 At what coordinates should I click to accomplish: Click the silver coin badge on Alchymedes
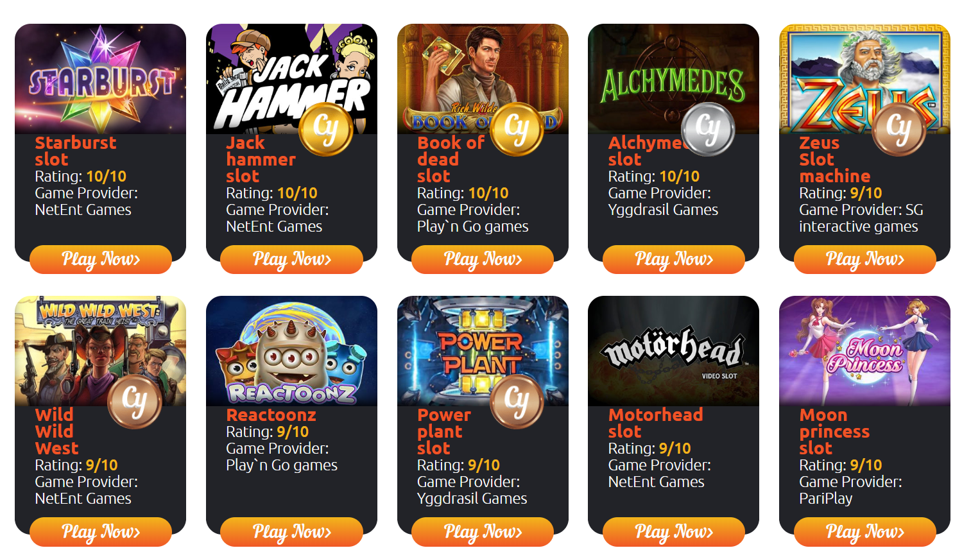[708, 129]
